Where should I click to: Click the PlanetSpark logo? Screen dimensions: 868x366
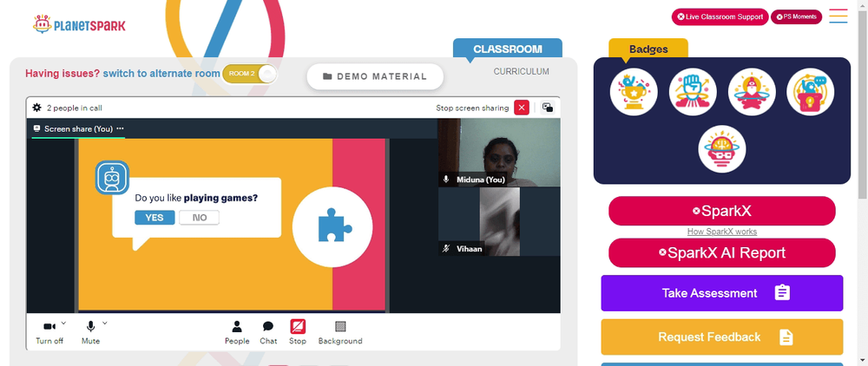click(x=79, y=24)
